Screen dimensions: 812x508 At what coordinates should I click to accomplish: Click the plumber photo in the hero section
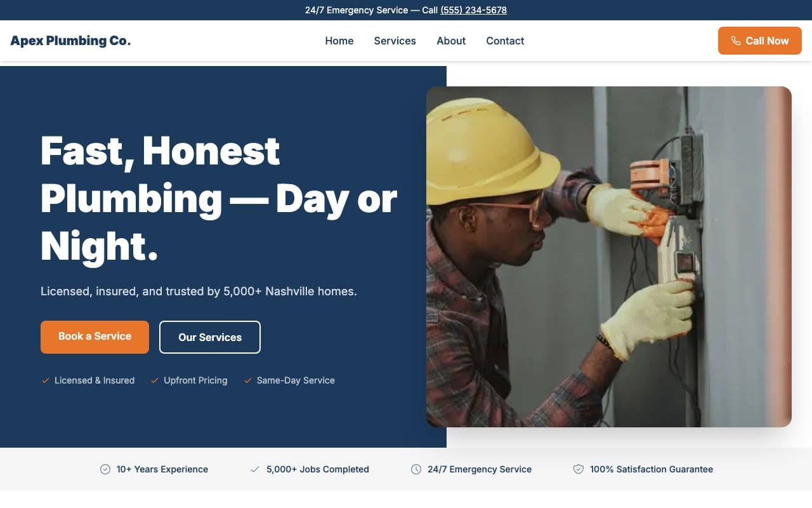click(608, 257)
